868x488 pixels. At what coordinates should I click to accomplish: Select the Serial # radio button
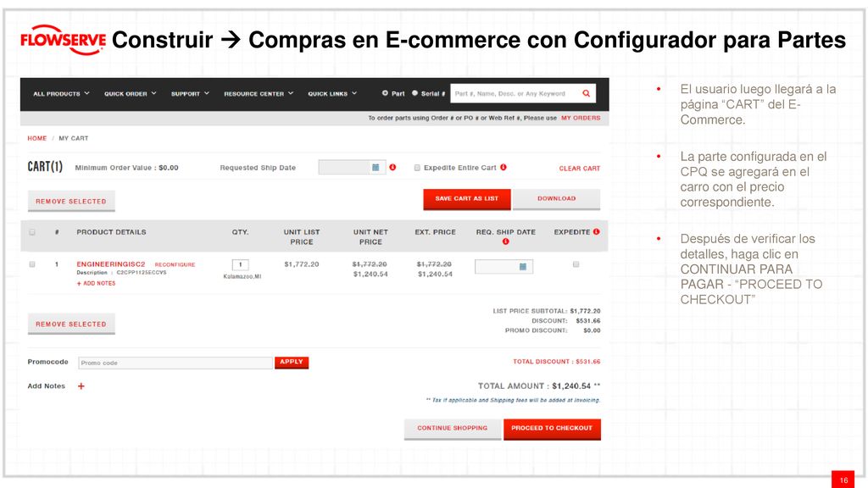coord(415,93)
